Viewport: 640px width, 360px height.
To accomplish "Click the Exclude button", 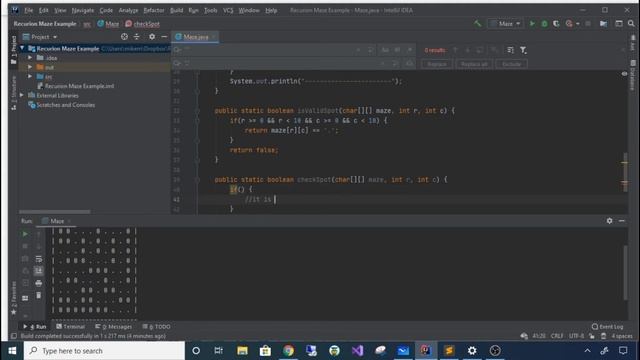I will point(511,64).
